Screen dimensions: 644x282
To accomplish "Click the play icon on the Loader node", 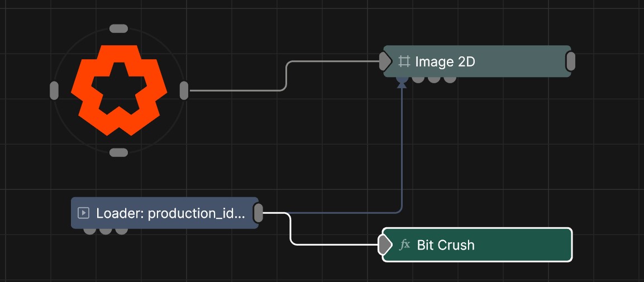I will [84, 213].
